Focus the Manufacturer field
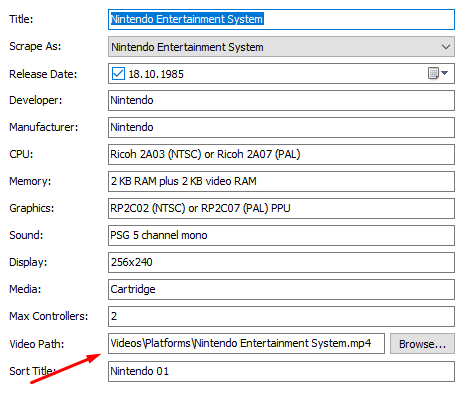The image size is (469, 397). (281, 127)
